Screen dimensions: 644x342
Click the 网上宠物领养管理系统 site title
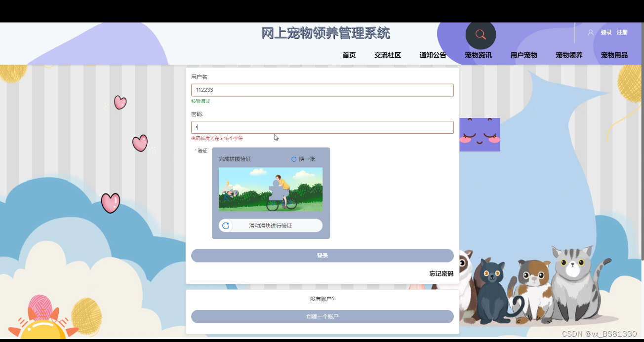pyautogui.click(x=325, y=33)
